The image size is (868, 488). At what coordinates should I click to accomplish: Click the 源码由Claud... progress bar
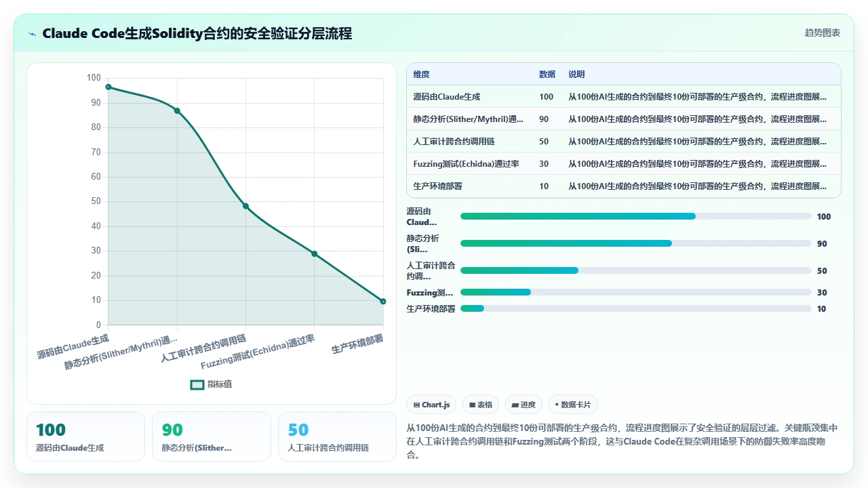[635, 216]
